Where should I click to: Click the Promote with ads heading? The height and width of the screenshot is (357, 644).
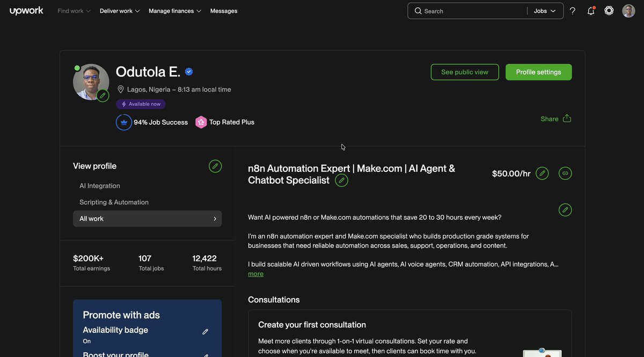point(121,315)
